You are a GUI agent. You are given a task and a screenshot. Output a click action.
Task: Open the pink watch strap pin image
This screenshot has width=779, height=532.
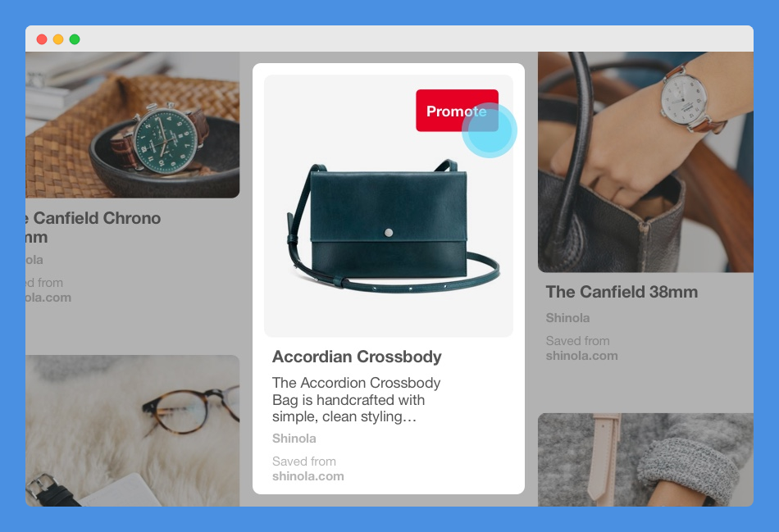coord(645,460)
